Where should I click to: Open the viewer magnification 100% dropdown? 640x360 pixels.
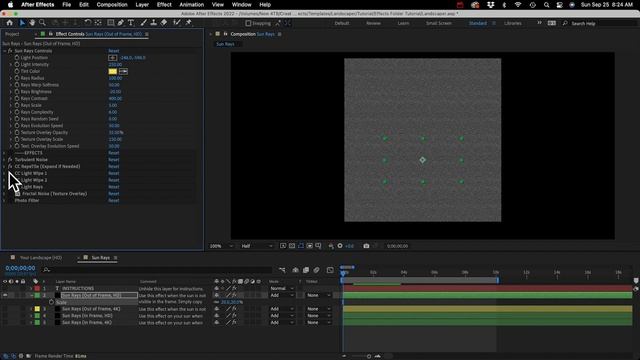point(221,246)
